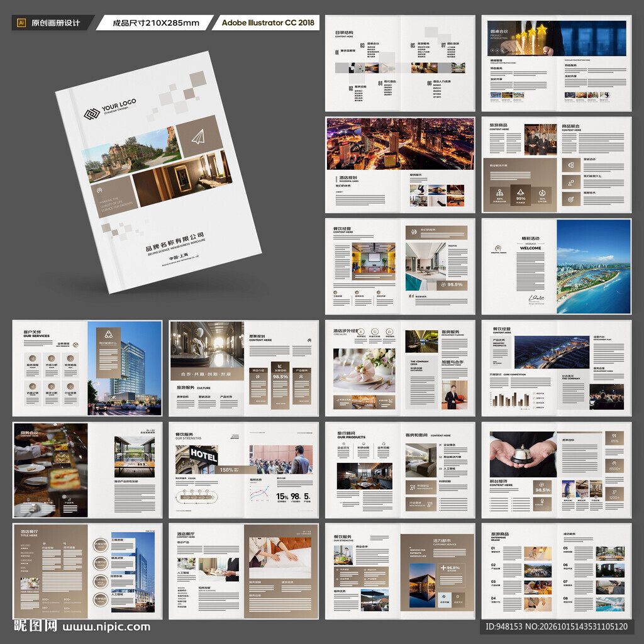This screenshot has width=644, height=644.
Task: Click the 成品尺寸210X285mm label
Action: point(156,23)
